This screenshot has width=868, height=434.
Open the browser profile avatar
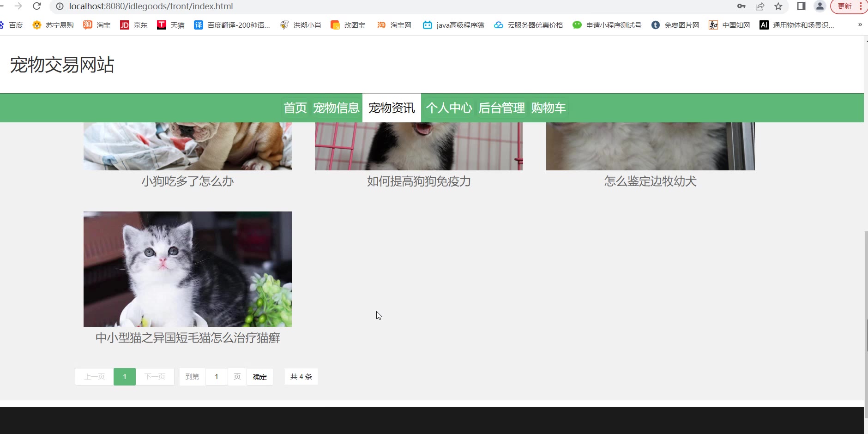point(820,6)
